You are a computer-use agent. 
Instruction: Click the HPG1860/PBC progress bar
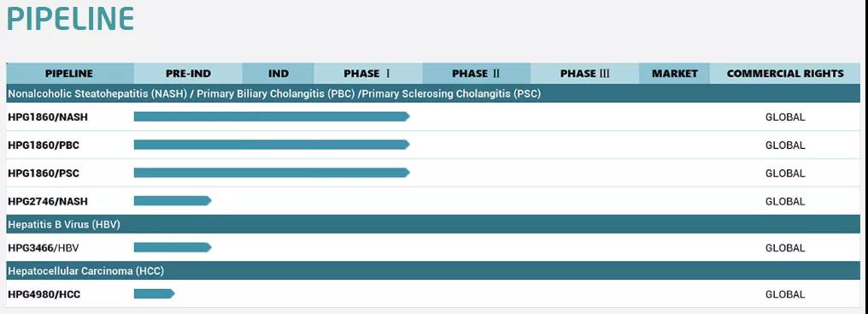(x=272, y=145)
